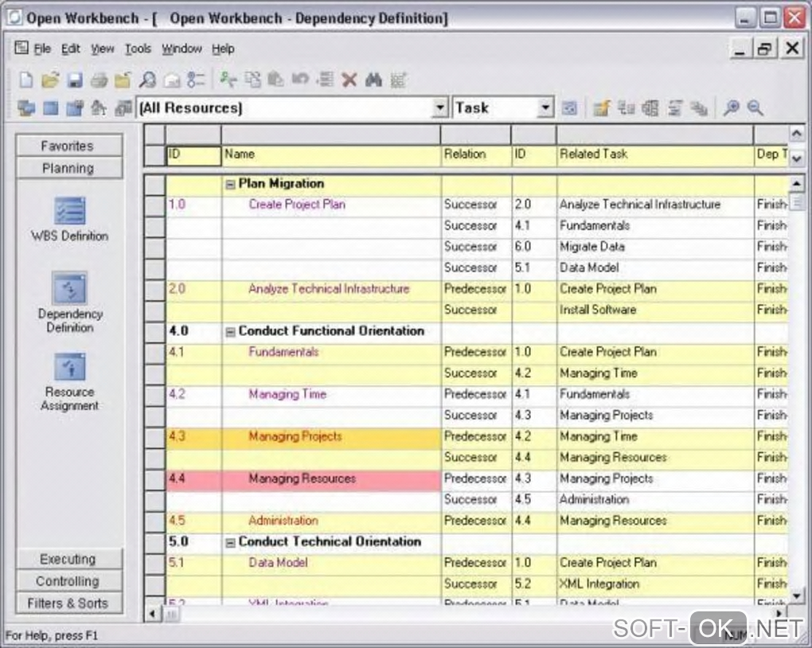Open the View menu
The image size is (812, 648).
pyautogui.click(x=103, y=49)
